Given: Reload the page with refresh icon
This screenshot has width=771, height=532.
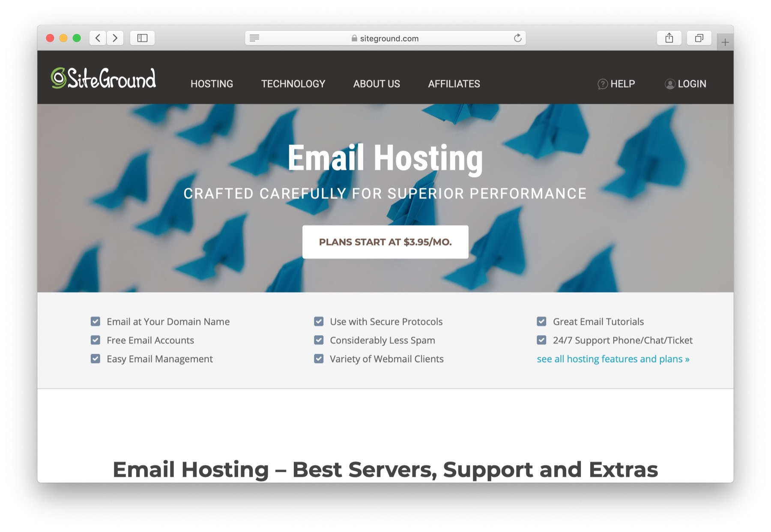Looking at the screenshot, I should point(517,38).
